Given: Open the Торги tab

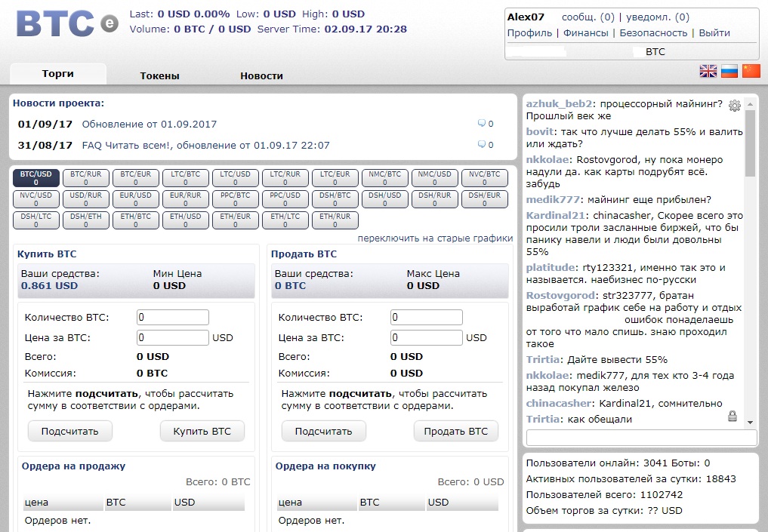Looking at the screenshot, I should click(58, 74).
